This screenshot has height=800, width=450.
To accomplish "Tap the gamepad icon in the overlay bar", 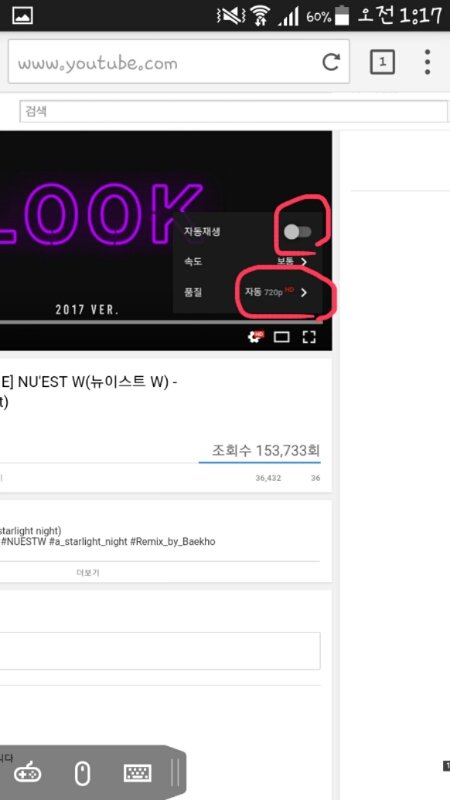I will [x=28, y=773].
